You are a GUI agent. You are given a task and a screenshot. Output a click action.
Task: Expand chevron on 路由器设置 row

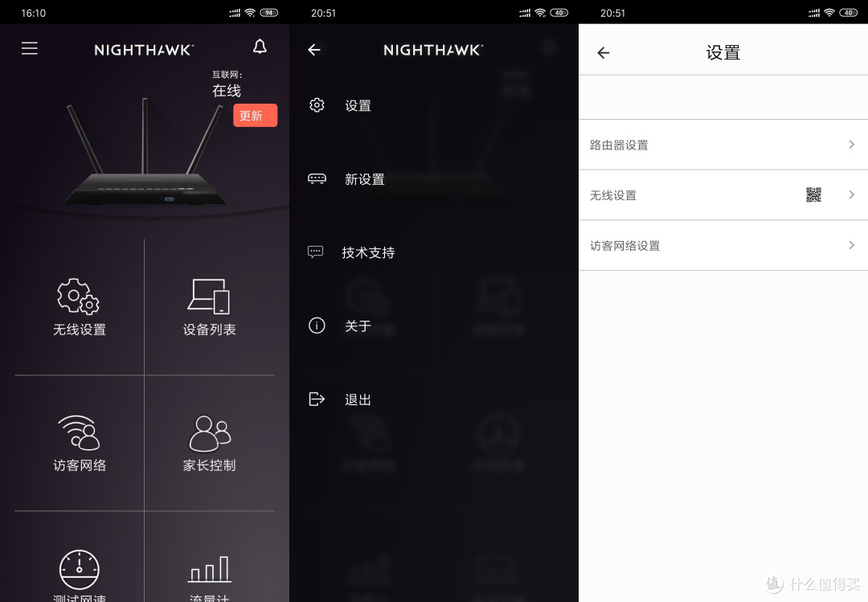point(851,144)
